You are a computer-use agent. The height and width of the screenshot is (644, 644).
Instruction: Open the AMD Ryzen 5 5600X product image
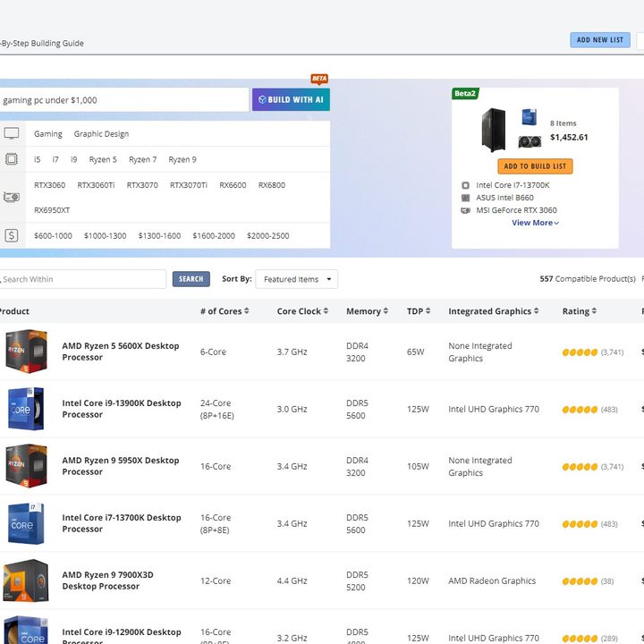pos(26,352)
